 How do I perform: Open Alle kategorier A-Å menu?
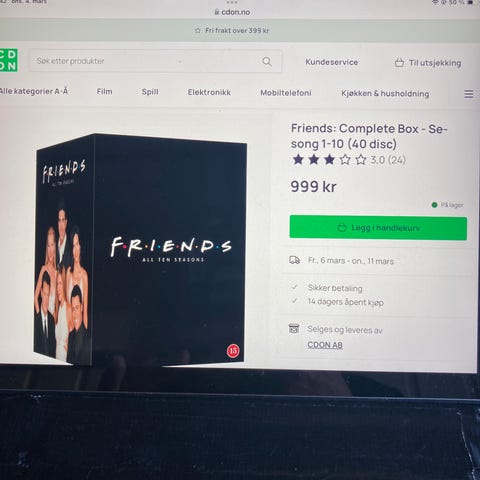pyautogui.click(x=34, y=91)
